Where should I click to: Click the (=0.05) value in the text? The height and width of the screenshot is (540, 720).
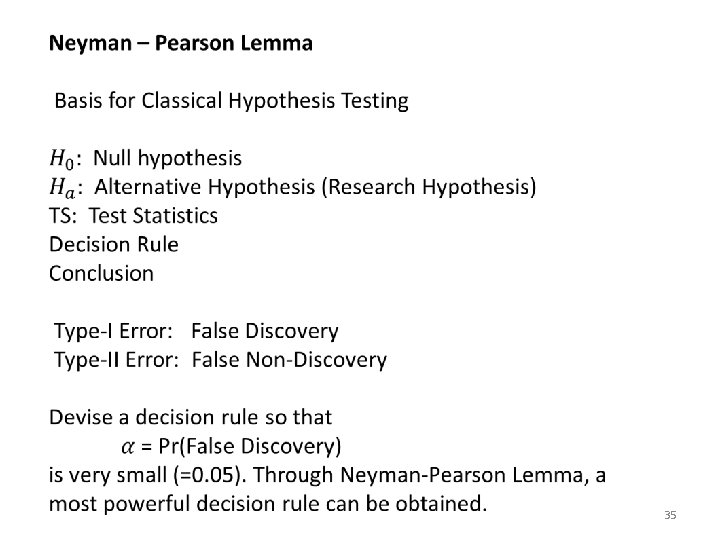point(208,475)
